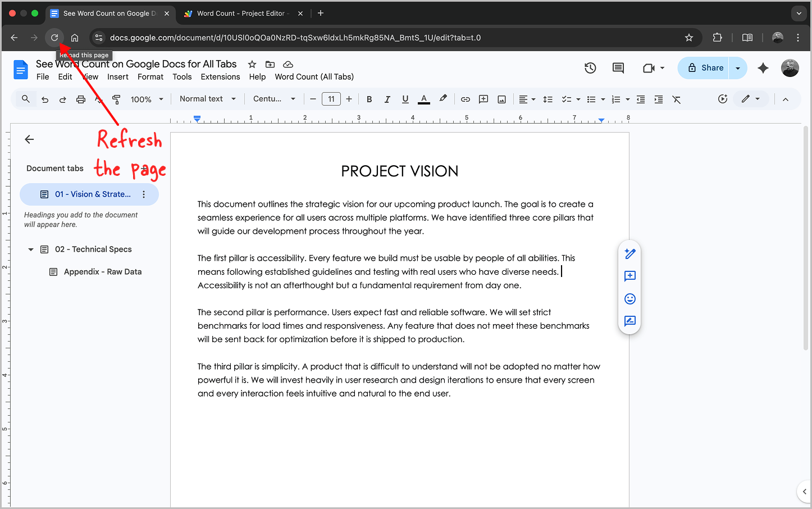The height and width of the screenshot is (509, 812).
Task: Open the "Normal text" styles dropdown
Action: [207, 98]
